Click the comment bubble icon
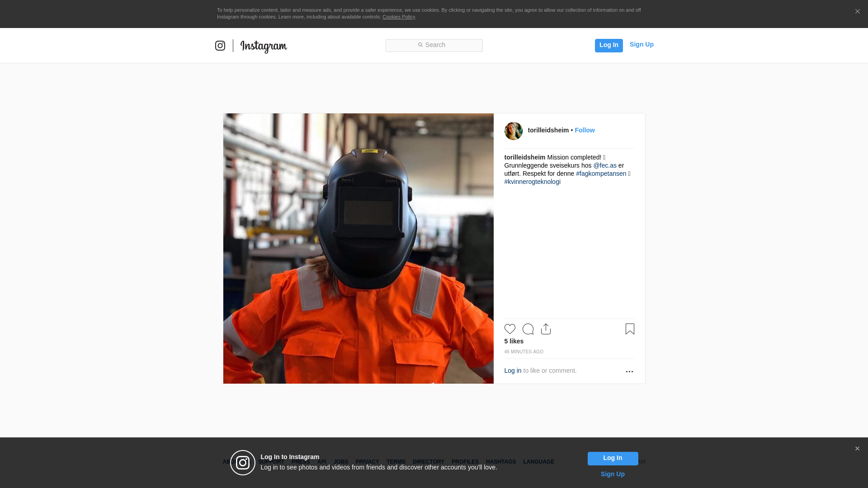Screen dimensions: 868x488 click(x=528, y=329)
